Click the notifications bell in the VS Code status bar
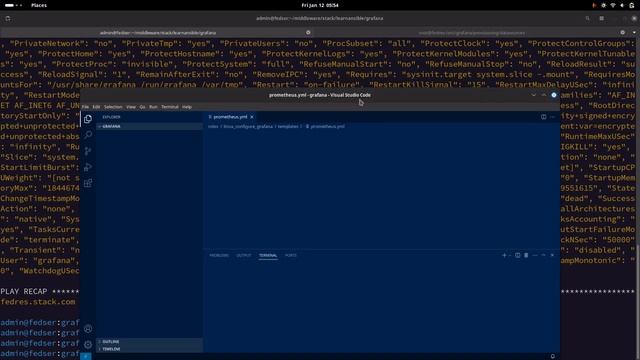The image size is (640, 360). coord(553,356)
